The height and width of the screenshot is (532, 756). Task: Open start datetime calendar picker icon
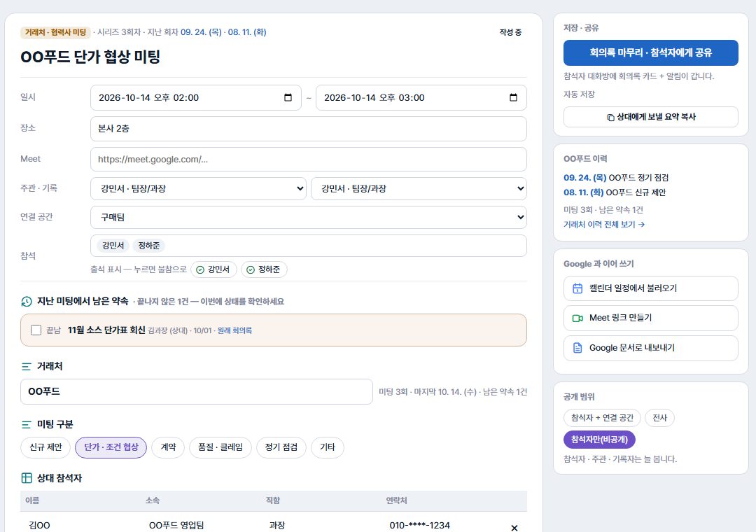click(288, 97)
